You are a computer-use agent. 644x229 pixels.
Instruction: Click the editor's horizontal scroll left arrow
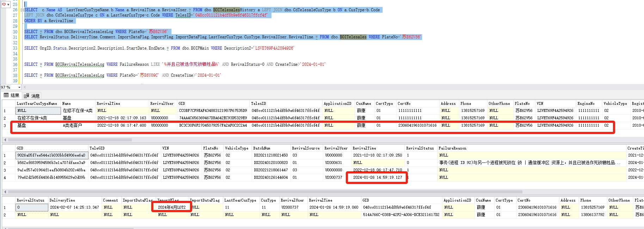25,87
